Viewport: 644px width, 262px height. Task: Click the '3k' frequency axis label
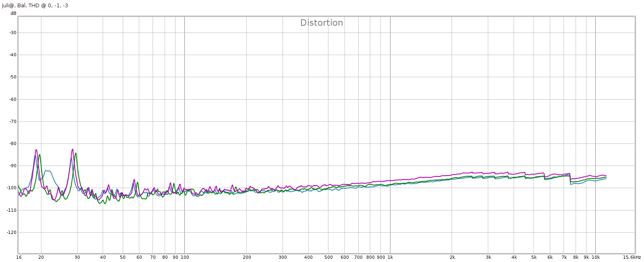pyautogui.click(x=489, y=258)
